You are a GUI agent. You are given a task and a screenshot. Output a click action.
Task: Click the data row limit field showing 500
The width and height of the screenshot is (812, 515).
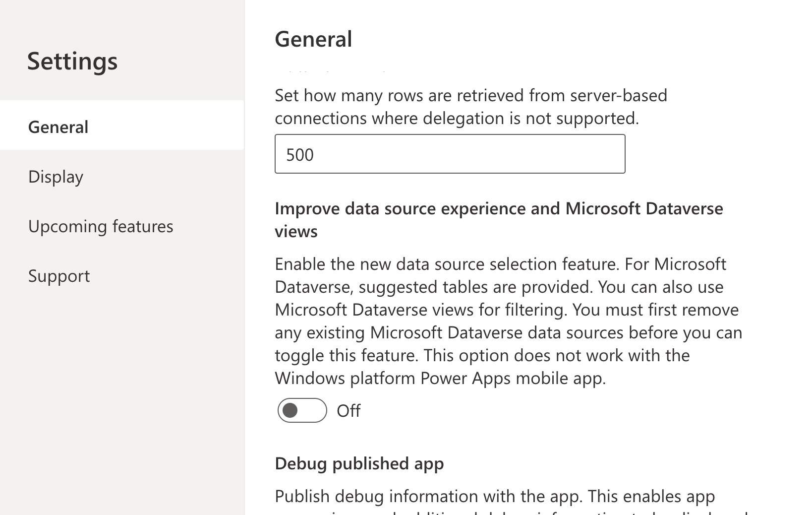[450, 154]
